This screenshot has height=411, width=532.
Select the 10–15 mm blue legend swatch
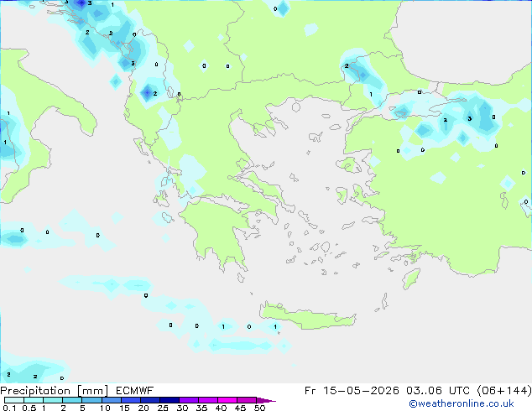tap(112, 400)
